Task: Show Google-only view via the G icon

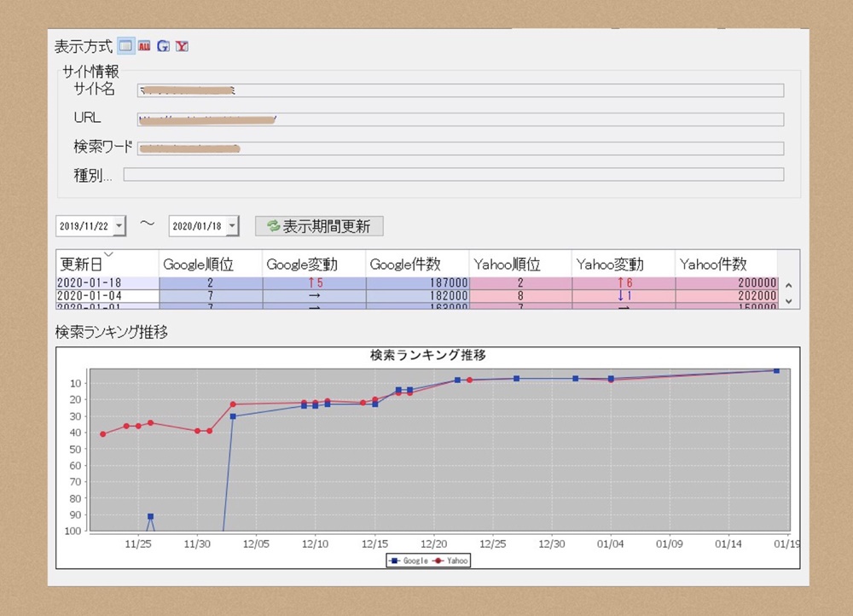Action: point(163,46)
